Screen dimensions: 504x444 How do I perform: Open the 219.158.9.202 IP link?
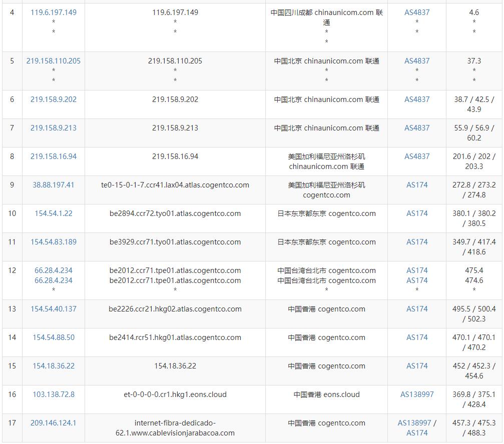(x=54, y=99)
